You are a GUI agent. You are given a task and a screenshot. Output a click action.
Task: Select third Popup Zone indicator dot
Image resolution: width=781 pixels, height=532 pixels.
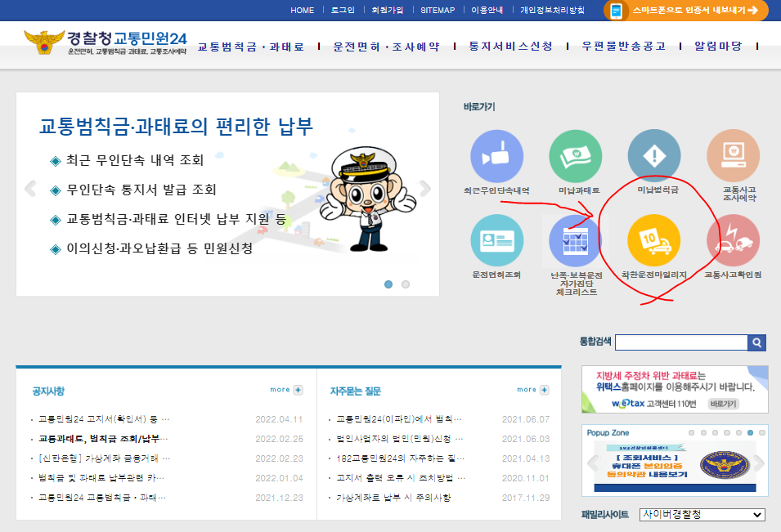click(715, 432)
